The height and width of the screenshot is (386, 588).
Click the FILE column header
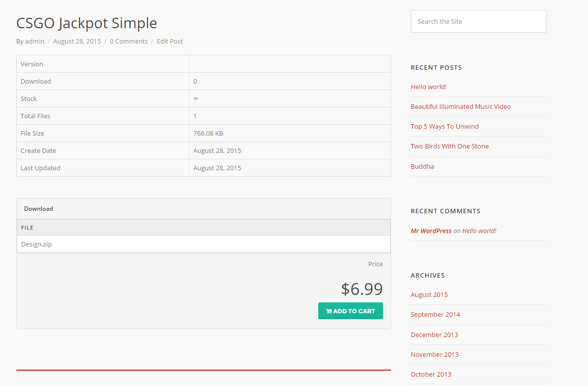coord(27,228)
